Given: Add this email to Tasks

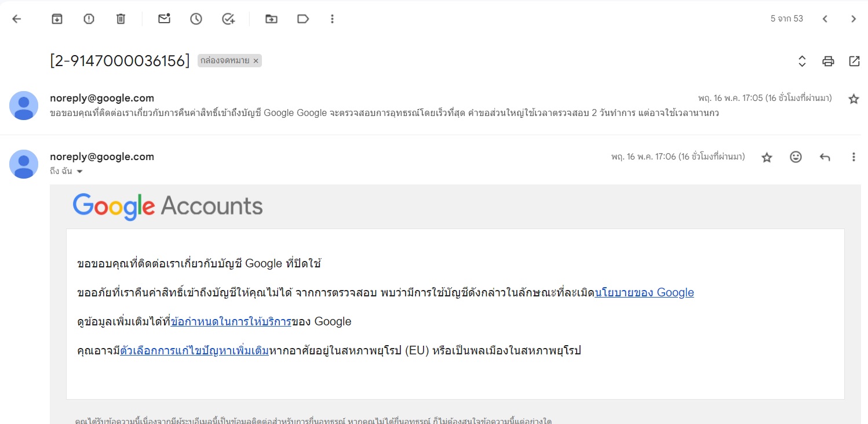Looking at the screenshot, I should (228, 19).
